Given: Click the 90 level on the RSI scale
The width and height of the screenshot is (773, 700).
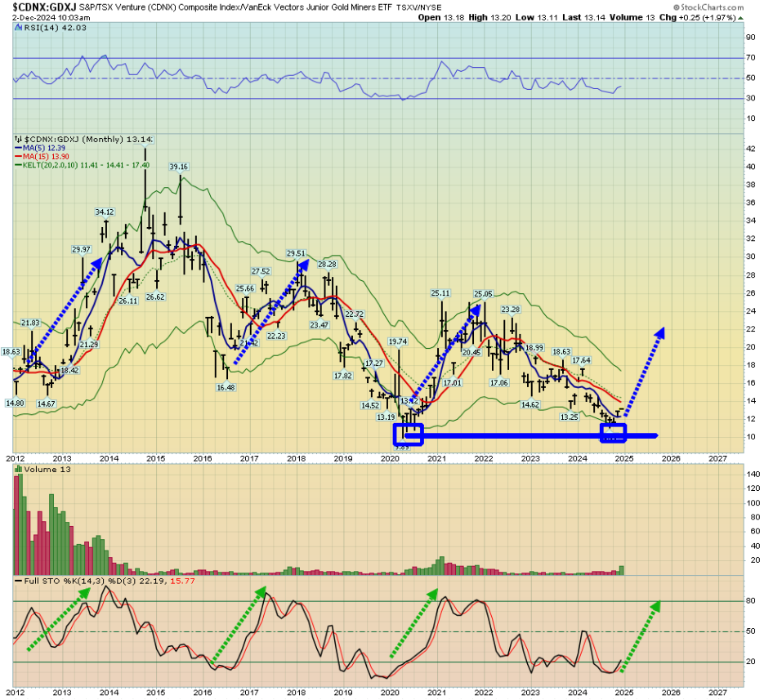Looking at the screenshot, I should [x=751, y=38].
